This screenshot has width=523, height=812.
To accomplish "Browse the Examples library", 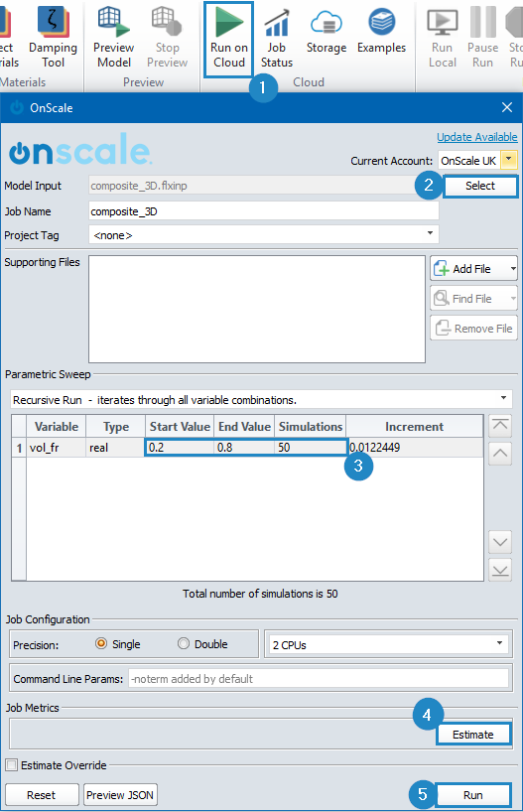I will coord(382,32).
